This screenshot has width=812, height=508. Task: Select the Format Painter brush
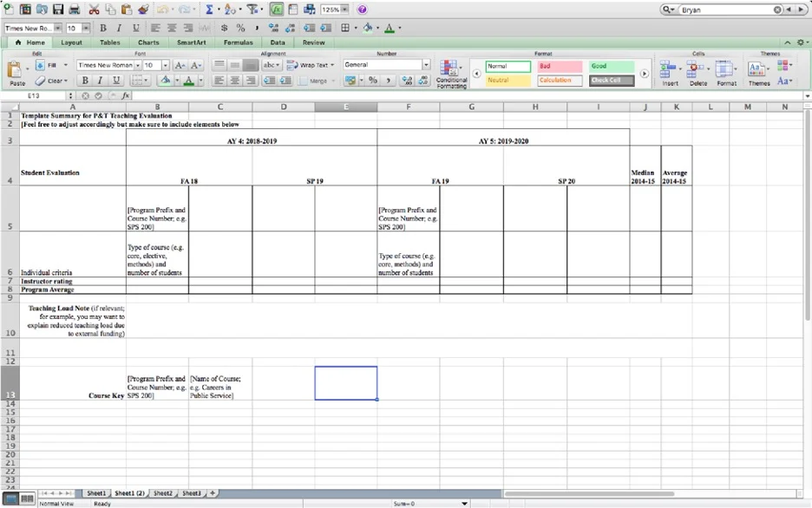(143, 10)
